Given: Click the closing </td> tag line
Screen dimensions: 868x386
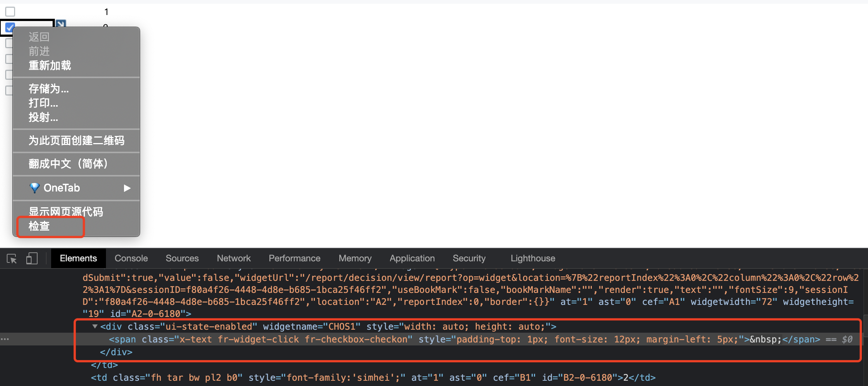Looking at the screenshot, I should click(x=104, y=365).
